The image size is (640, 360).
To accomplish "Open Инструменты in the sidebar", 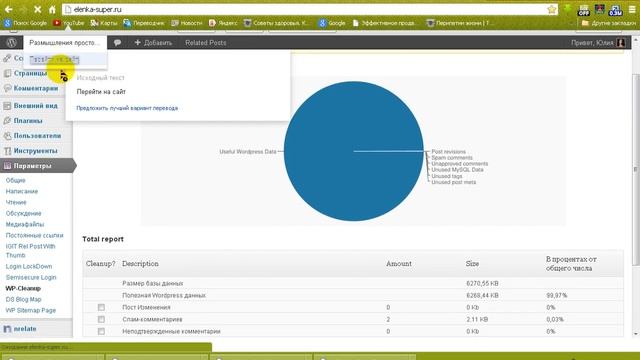I will (36, 151).
